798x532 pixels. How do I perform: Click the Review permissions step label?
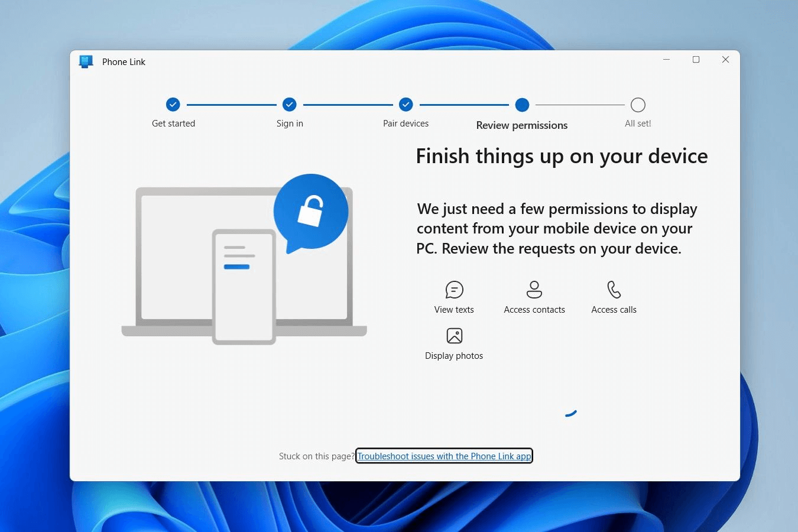pos(521,125)
